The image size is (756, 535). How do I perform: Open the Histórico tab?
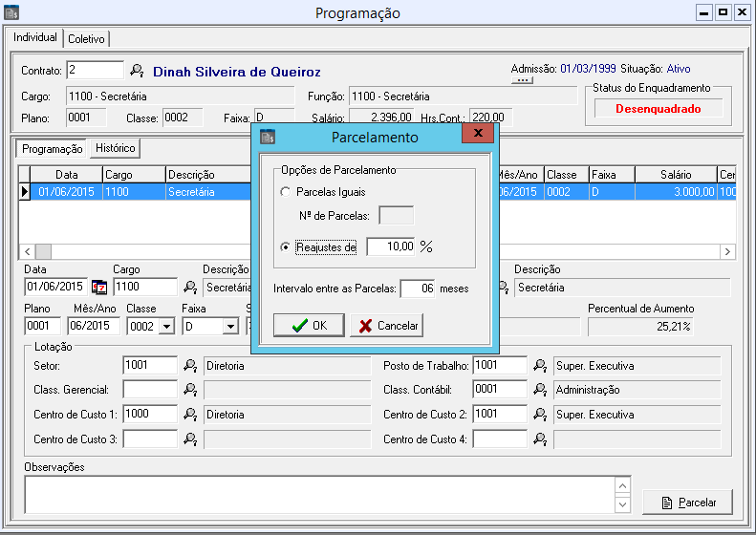(115, 148)
